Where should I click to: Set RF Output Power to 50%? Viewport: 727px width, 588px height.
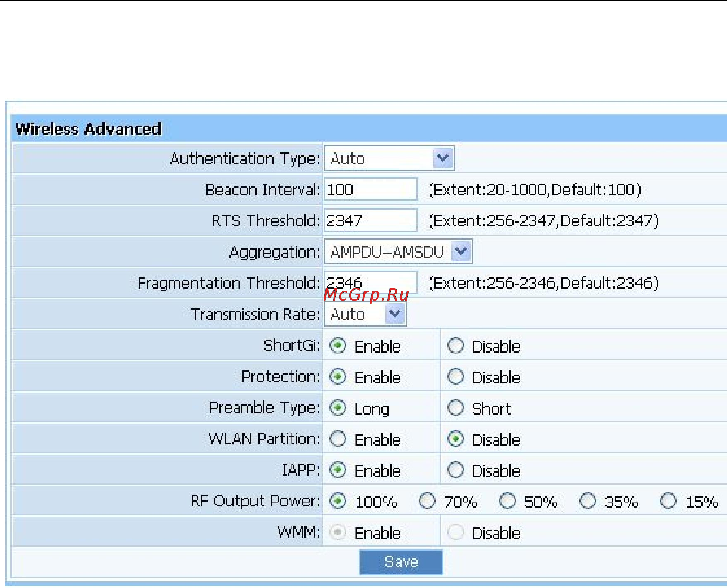click(x=508, y=501)
